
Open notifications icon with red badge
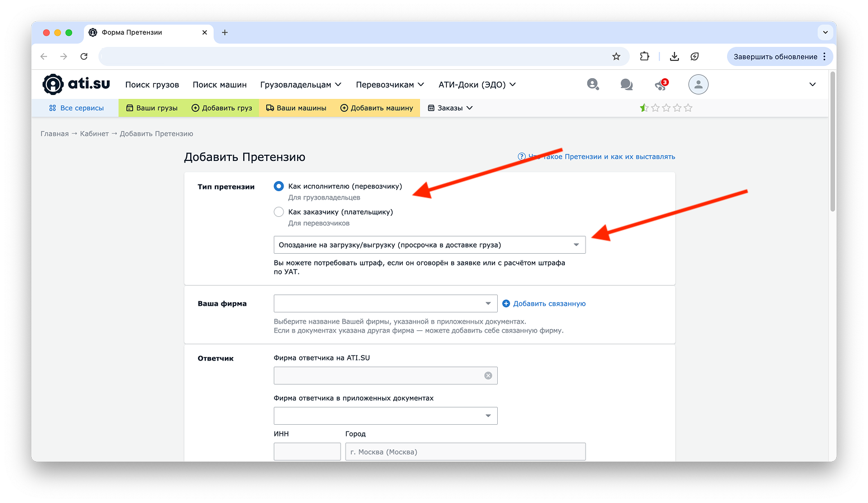tap(661, 84)
